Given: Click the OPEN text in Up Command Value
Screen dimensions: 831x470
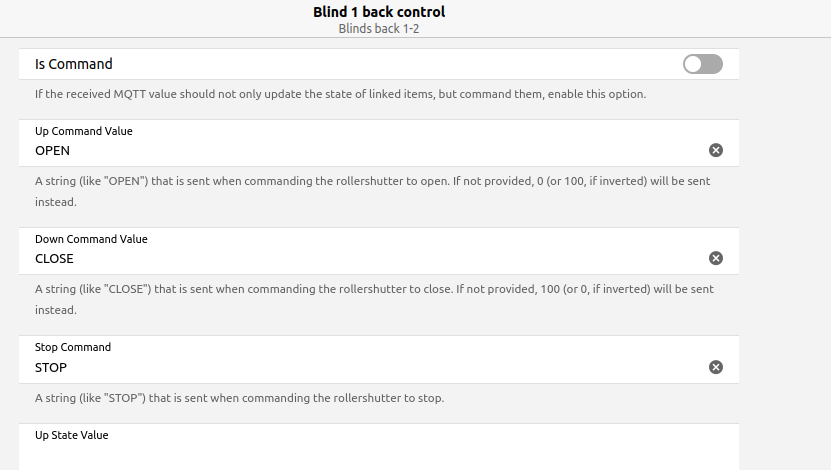Looking at the screenshot, I should click(x=53, y=151).
